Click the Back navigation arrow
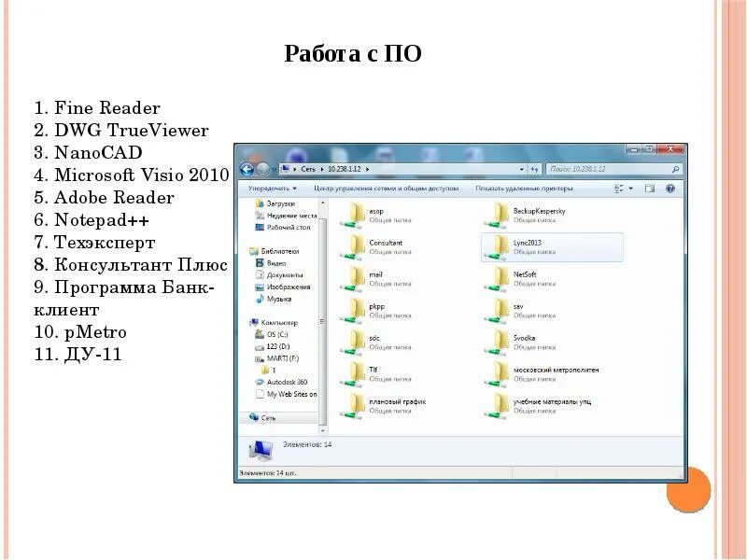This screenshot has height=560, width=747. 247,169
